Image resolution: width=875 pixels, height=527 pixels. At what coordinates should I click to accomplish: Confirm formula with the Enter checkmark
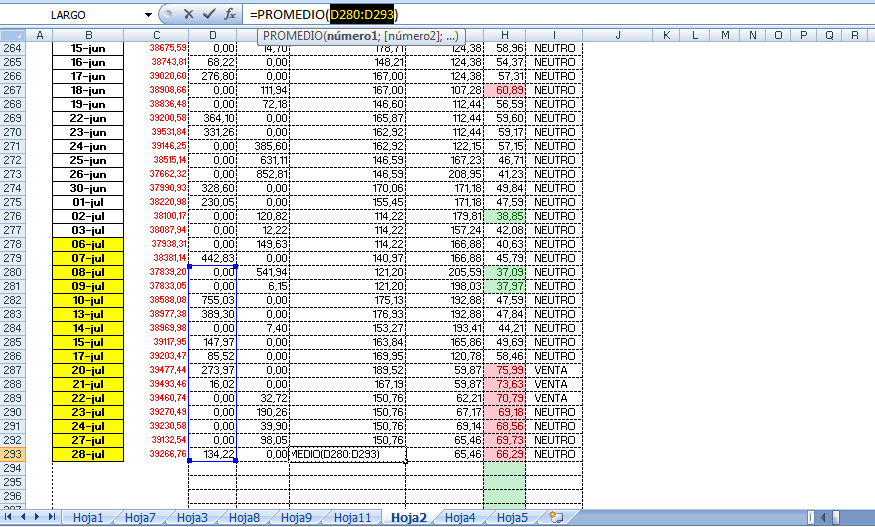[x=209, y=15]
